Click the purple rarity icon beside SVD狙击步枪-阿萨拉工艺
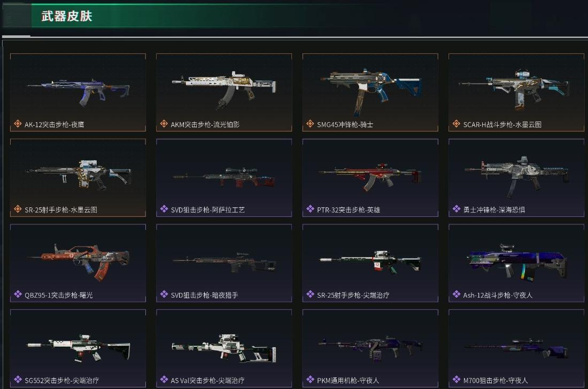Image resolution: width=588 pixels, height=389 pixels. (164, 209)
